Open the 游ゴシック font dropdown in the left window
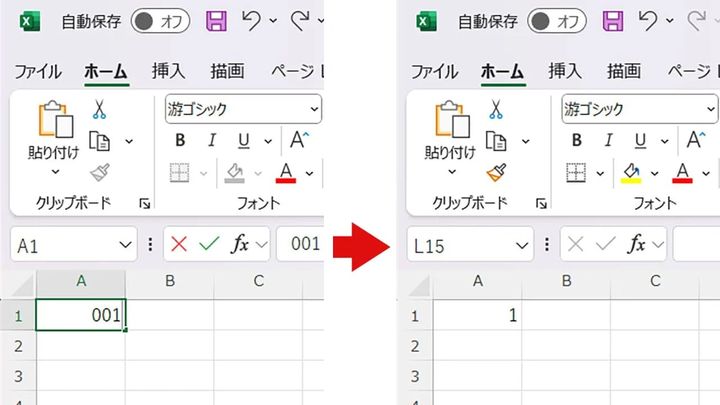Image resolution: width=720 pixels, height=405 pixels. point(314,108)
